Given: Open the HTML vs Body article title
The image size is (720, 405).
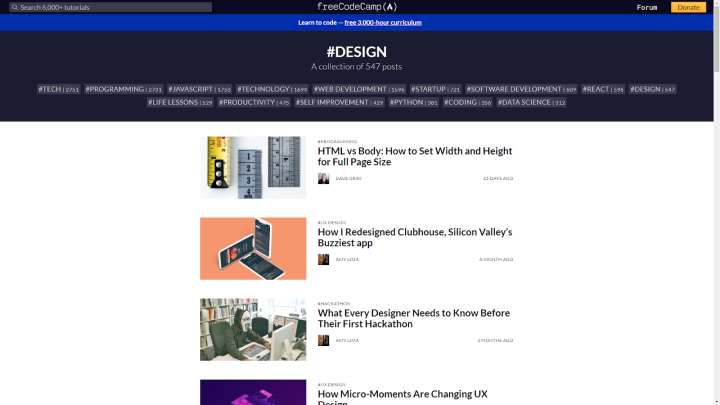Looking at the screenshot, I should point(415,156).
